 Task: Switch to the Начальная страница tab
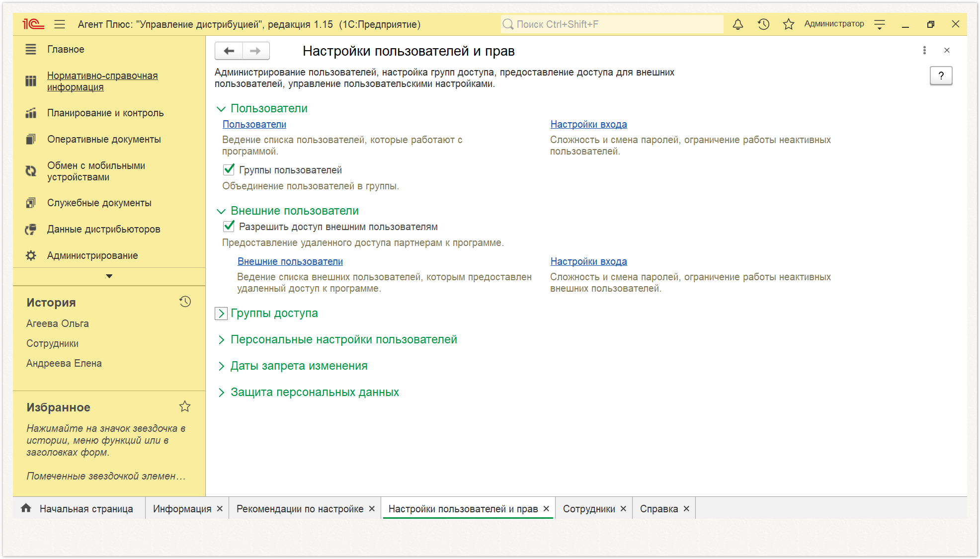tap(80, 509)
